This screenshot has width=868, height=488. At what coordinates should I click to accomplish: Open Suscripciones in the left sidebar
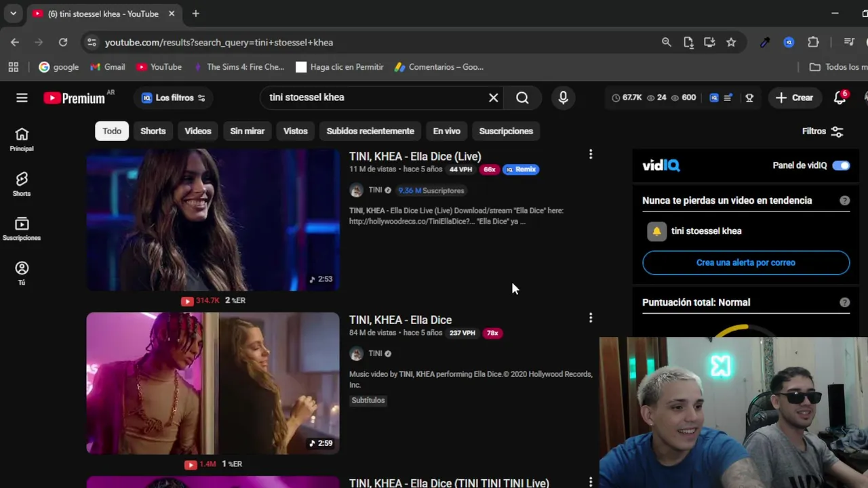[22, 229]
